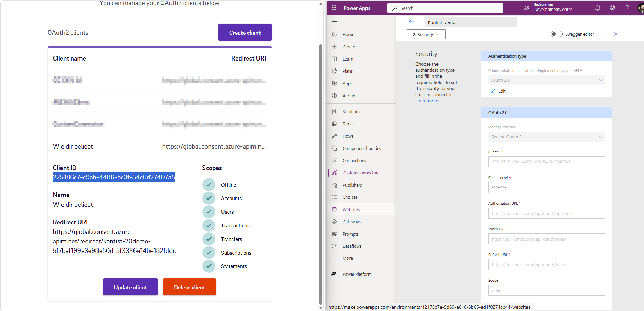This screenshot has width=644, height=311.
Task: Open the Power Apps app launcher waffle
Action: [x=334, y=8]
